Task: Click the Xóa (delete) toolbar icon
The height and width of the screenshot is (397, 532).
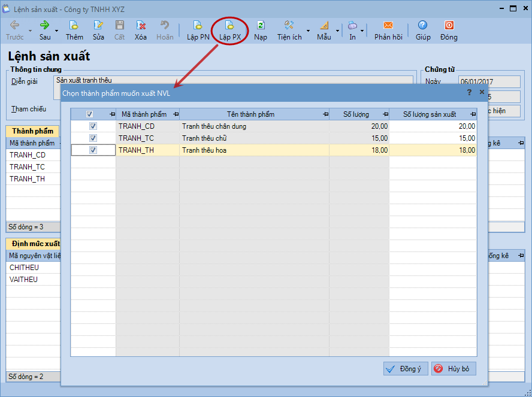Action: (x=141, y=26)
